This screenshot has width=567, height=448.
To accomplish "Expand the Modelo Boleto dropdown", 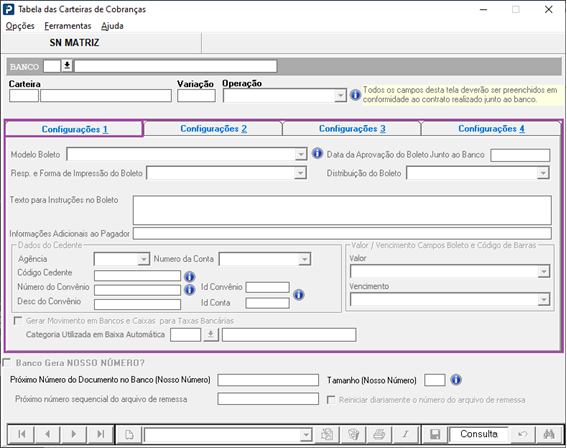I will (300, 154).
